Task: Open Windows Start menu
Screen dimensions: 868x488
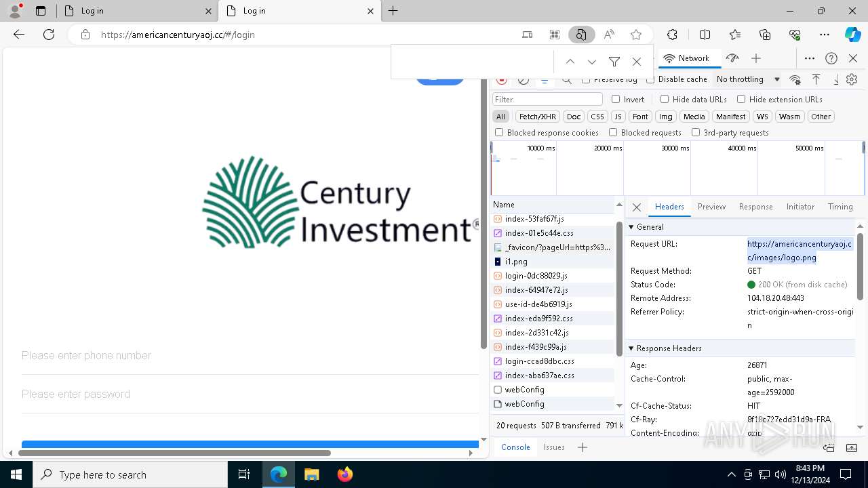Action: (16, 474)
